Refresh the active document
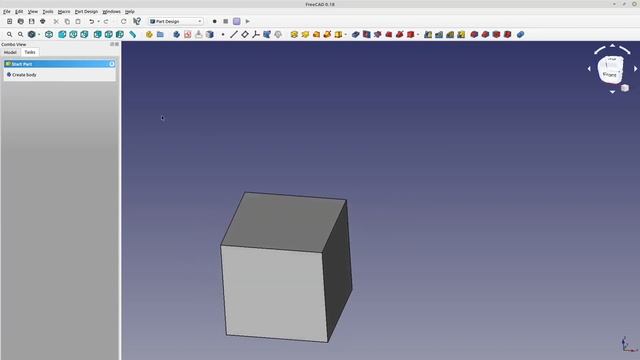640x360 pixels. (123, 21)
